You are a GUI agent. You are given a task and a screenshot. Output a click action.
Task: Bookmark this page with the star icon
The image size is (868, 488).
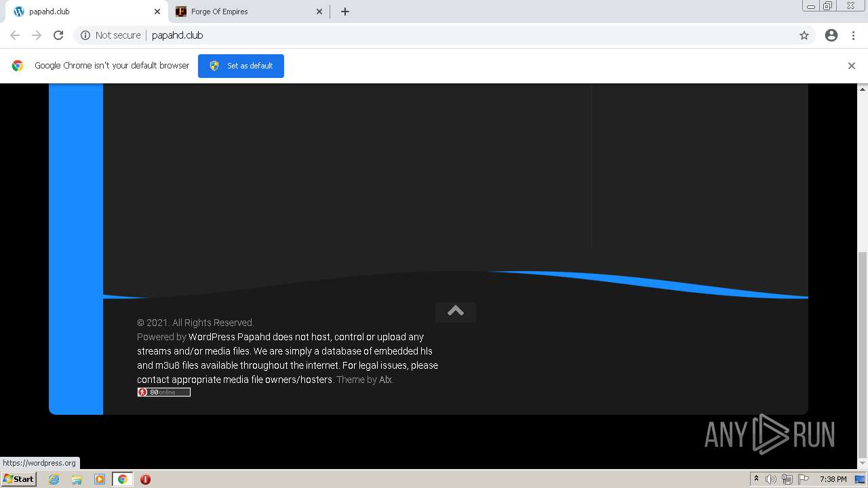(x=804, y=35)
